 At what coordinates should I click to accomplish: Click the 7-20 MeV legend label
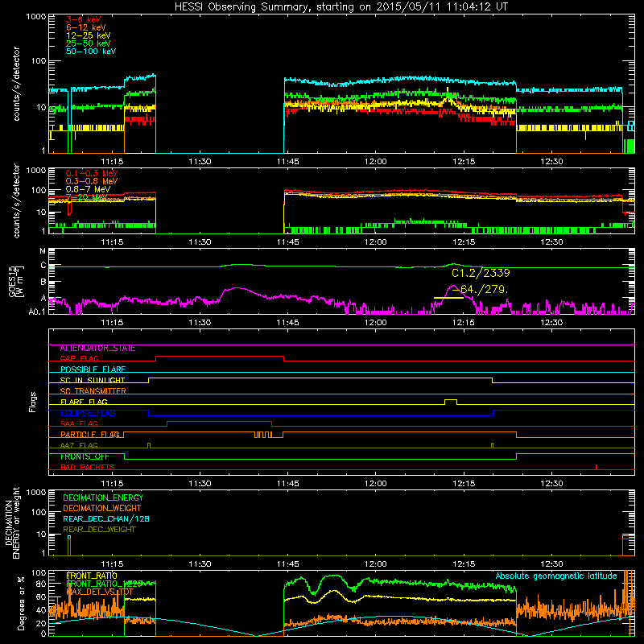pyautogui.click(x=86, y=197)
